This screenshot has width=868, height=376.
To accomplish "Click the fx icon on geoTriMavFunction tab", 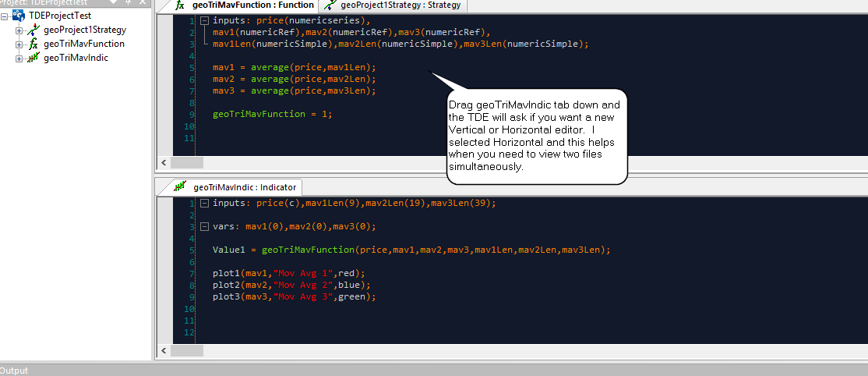I will coord(181,5).
